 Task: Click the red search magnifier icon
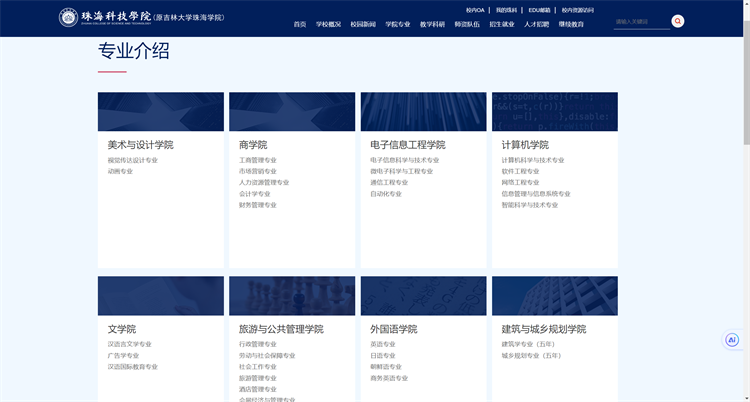(x=677, y=21)
